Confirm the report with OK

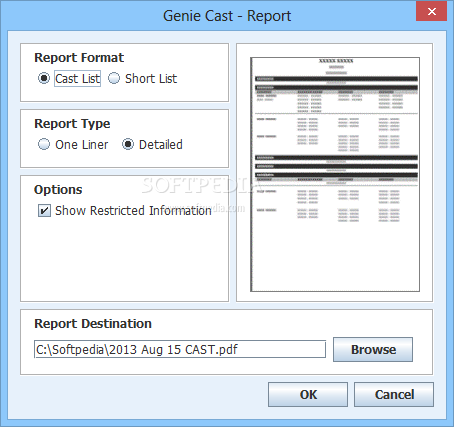tap(308, 395)
